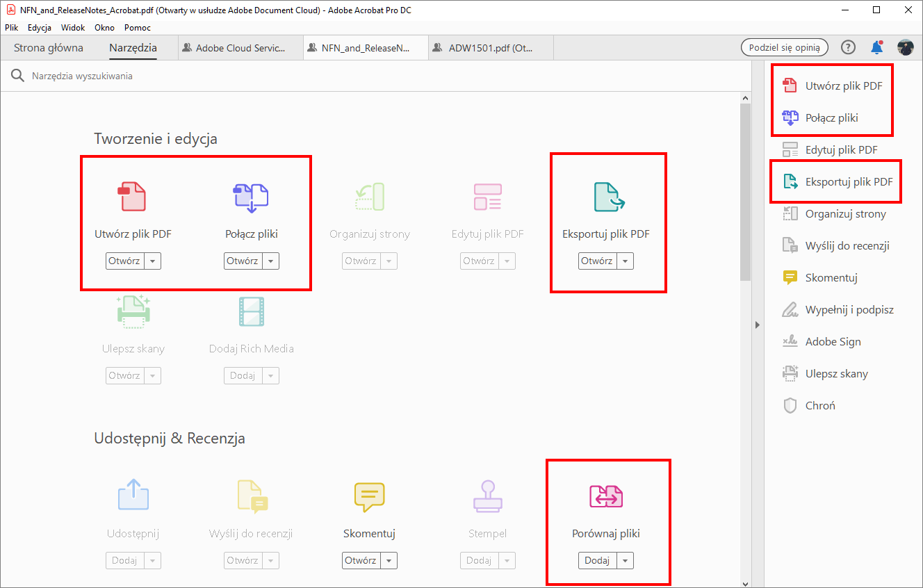Switch to the ADW1501.pdf document tab
The image size is (923, 588).
[x=491, y=48]
